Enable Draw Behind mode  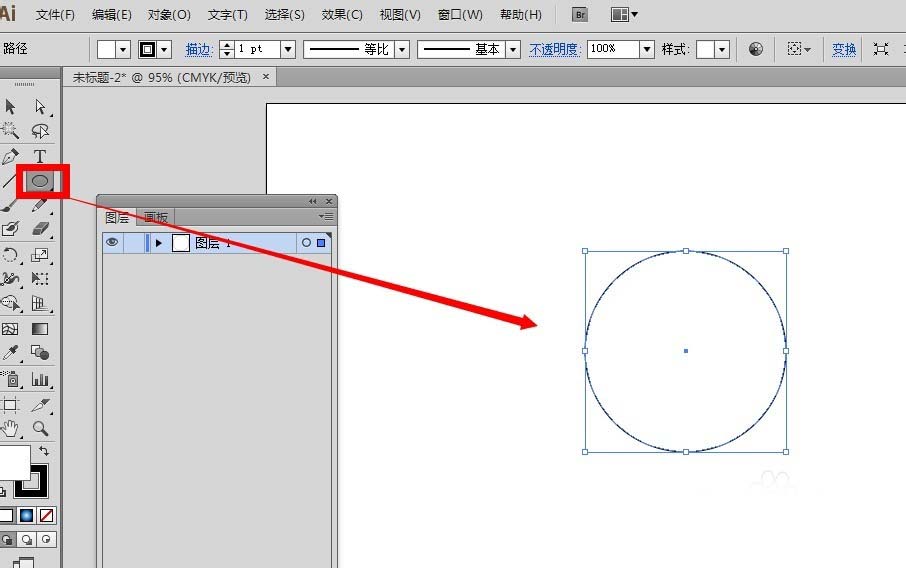(x=27, y=540)
